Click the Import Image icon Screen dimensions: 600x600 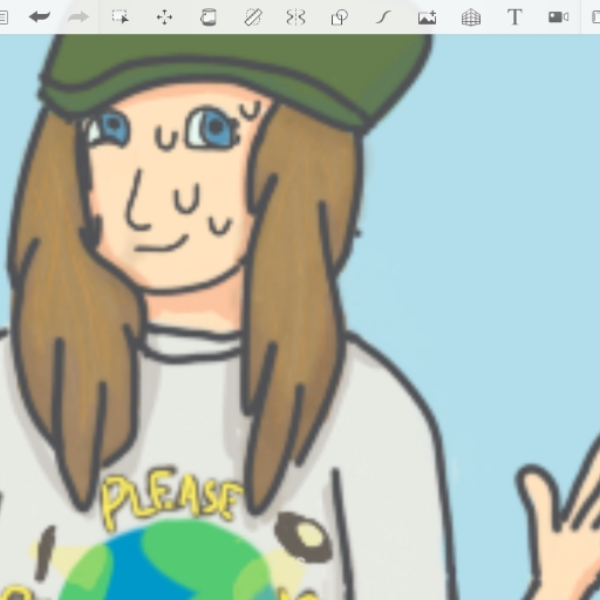tap(427, 18)
